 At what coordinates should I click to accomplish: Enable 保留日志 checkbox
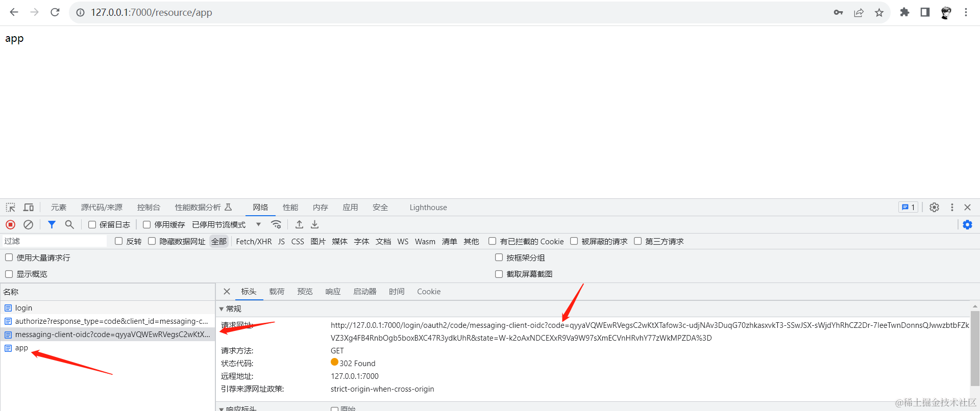(92, 224)
